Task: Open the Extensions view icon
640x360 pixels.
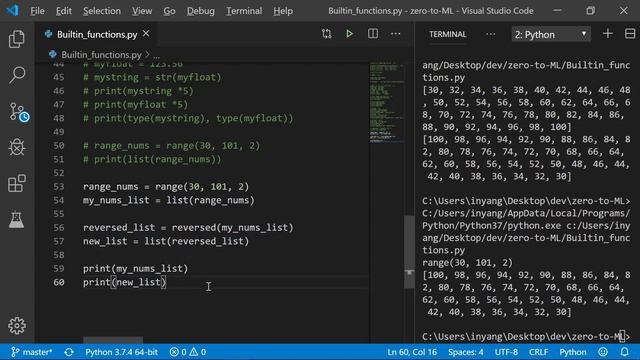Action: coord(17,183)
